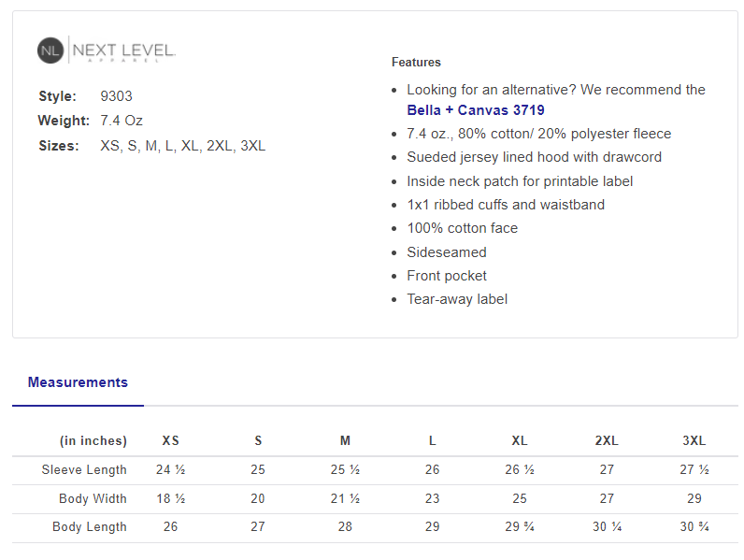Click the sueded jersey lined hood feature
This screenshot has height=560, width=744.
534,157
